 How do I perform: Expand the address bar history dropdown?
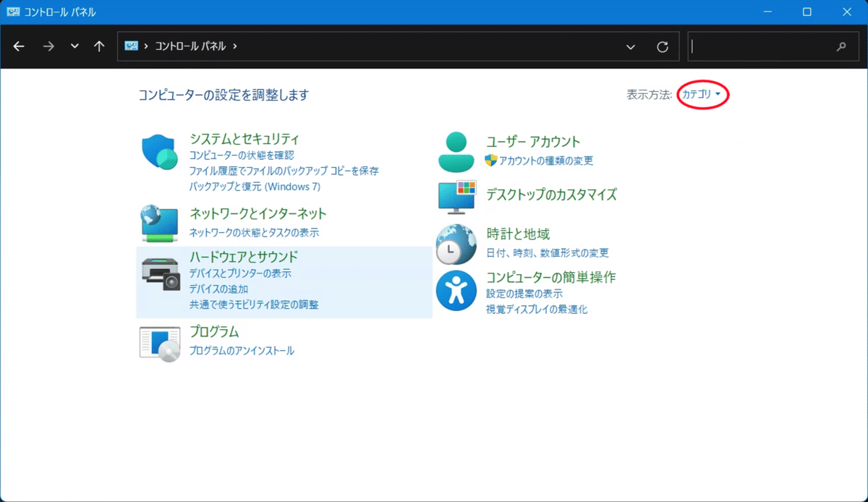coord(631,46)
